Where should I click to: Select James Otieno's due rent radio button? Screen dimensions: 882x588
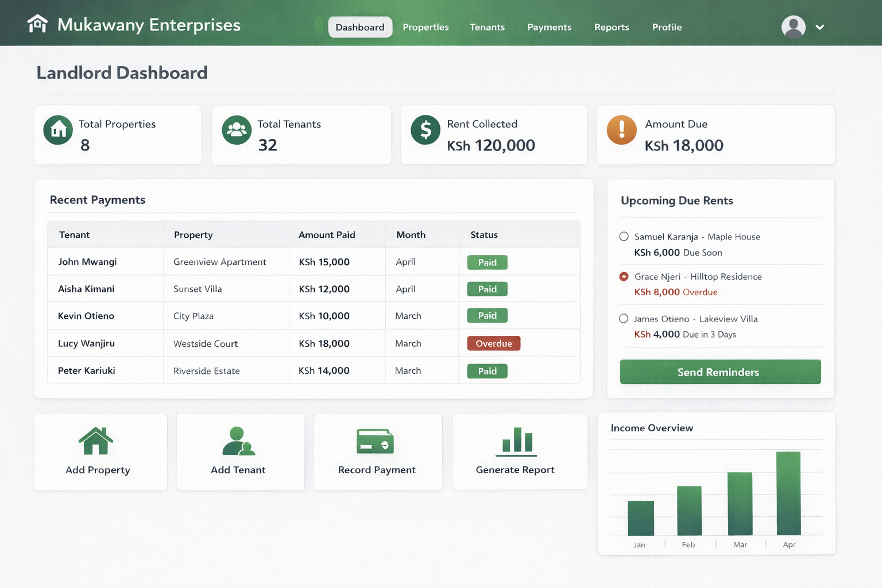point(624,319)
